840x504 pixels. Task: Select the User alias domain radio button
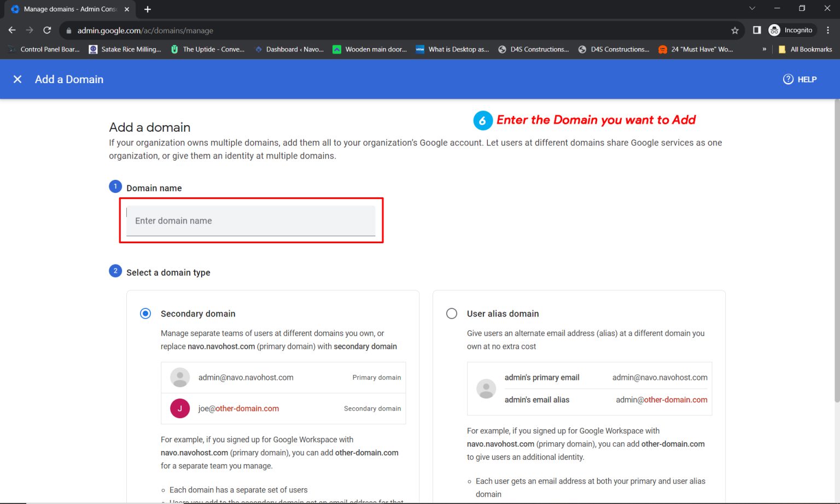[x=452, y=313]
